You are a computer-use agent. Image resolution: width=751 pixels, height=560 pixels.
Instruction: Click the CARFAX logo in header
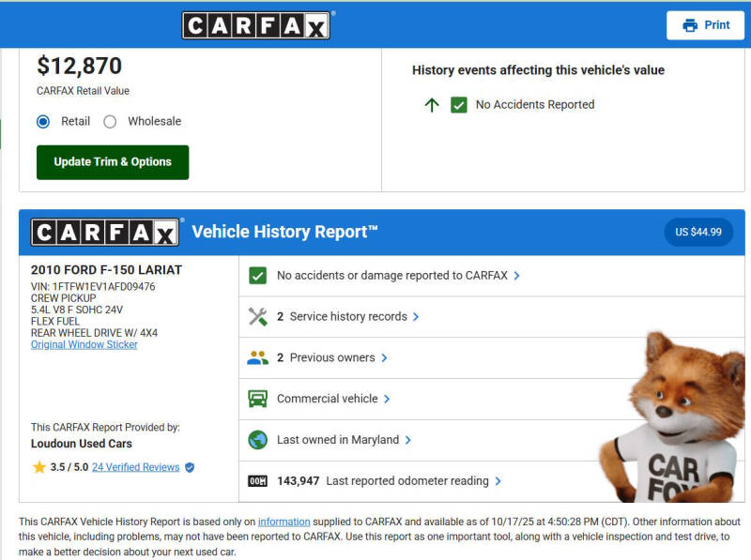256,25
